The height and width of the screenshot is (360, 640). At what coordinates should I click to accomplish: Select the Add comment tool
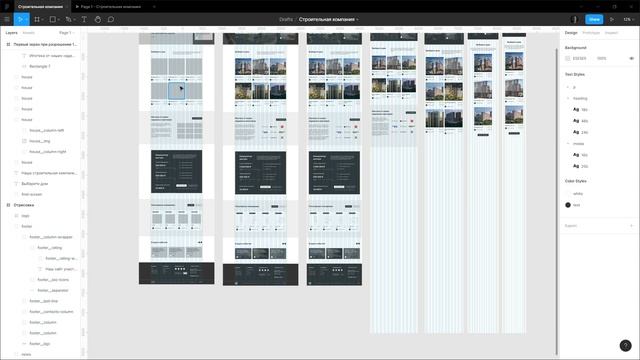[111, 19]
